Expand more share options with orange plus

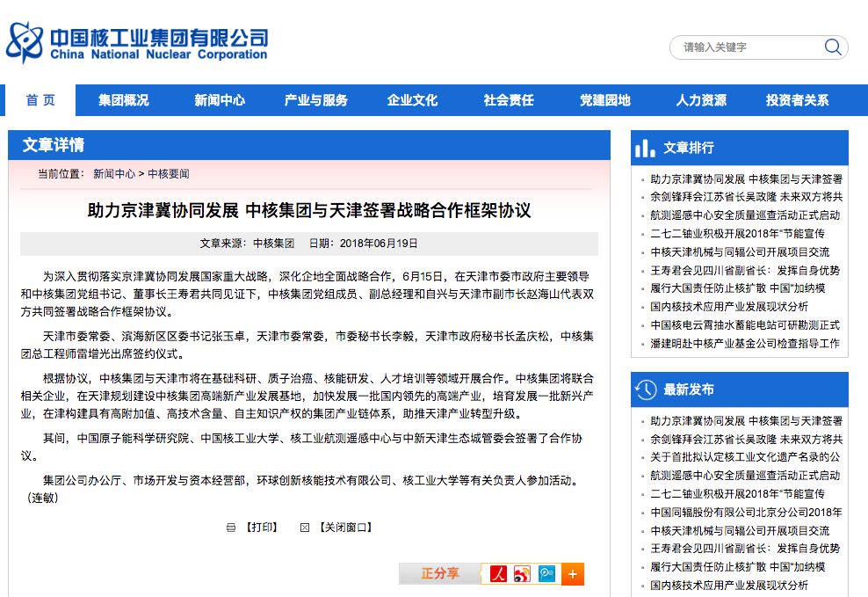[573, 574]
